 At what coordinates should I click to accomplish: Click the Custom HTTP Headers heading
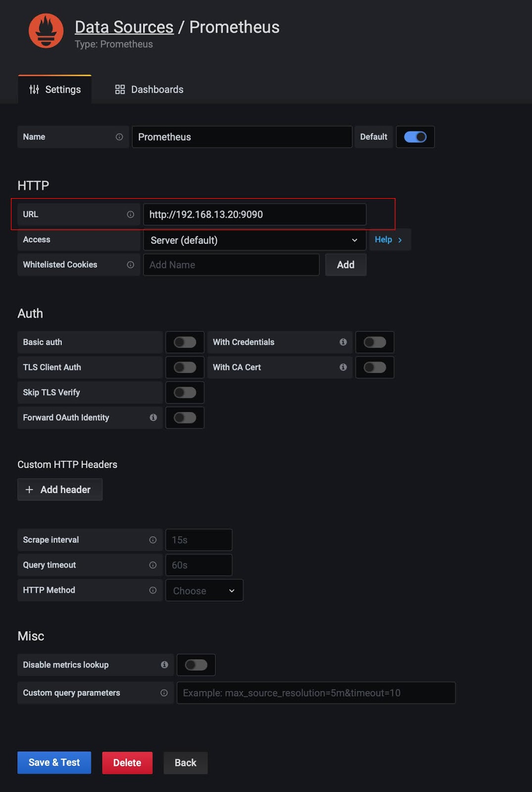coord(67,464)
